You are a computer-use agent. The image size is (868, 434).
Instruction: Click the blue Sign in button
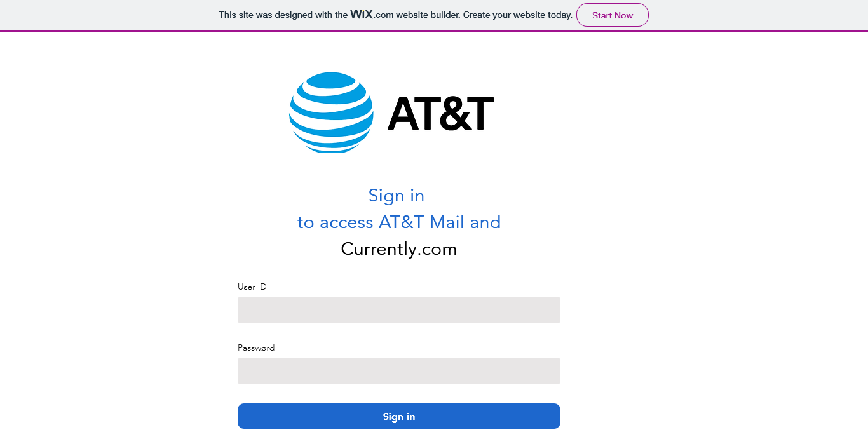coord(399,416)
